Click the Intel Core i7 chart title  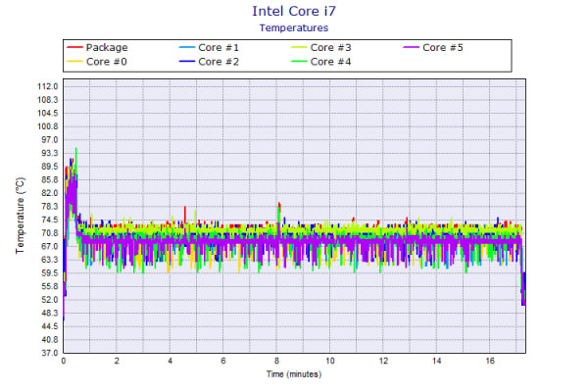[294, 11]
